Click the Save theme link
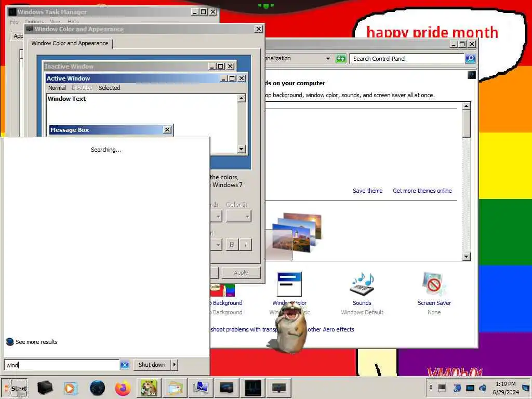This screenshot has height=399, width=532. tap(367, 191)
